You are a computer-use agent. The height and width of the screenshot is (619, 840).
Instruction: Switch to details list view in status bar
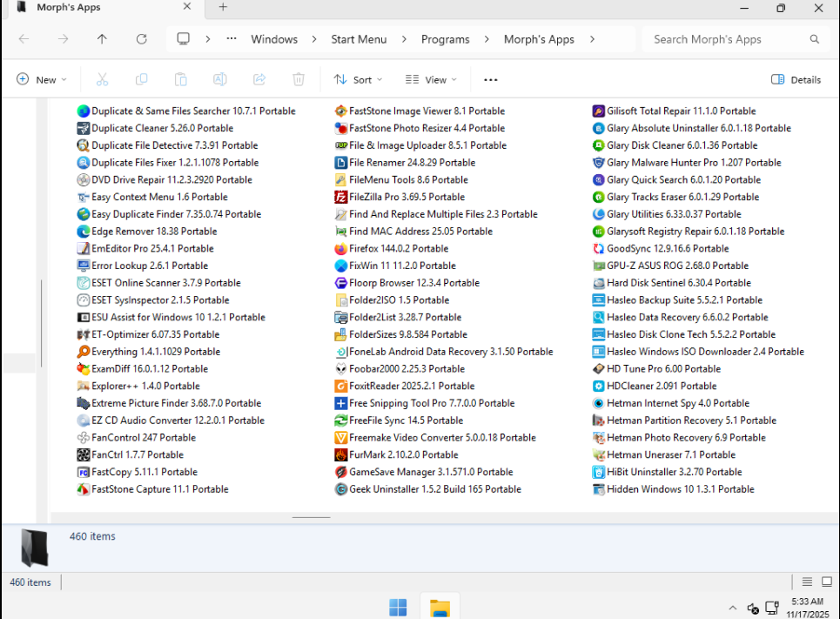pyautogui.click(x=807, y=582)
